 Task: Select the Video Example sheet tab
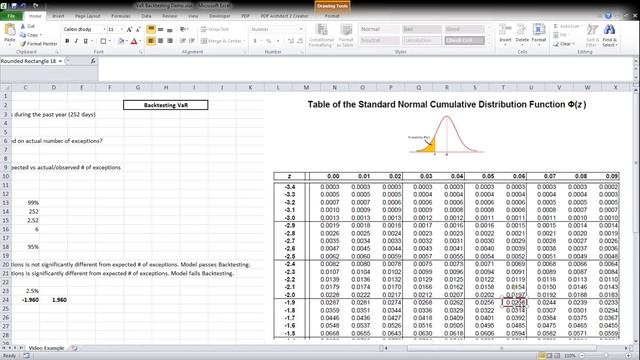tap(46, 348)
